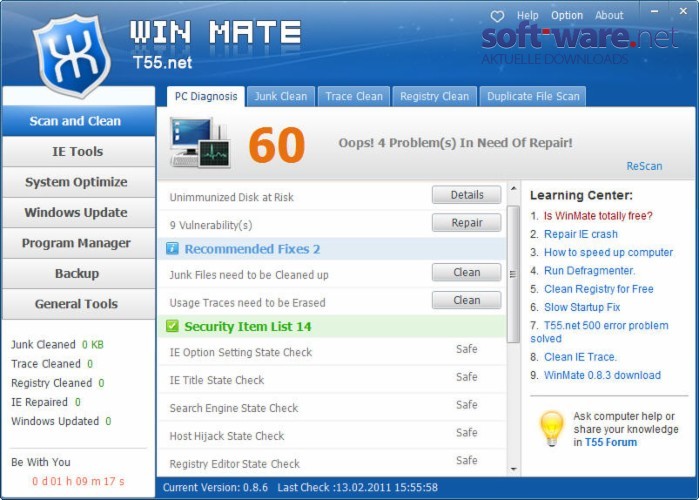The image size is (699, 500).
Task: Click 'Windows Updated 0' statistic
Action: click(x=61, y=421)
